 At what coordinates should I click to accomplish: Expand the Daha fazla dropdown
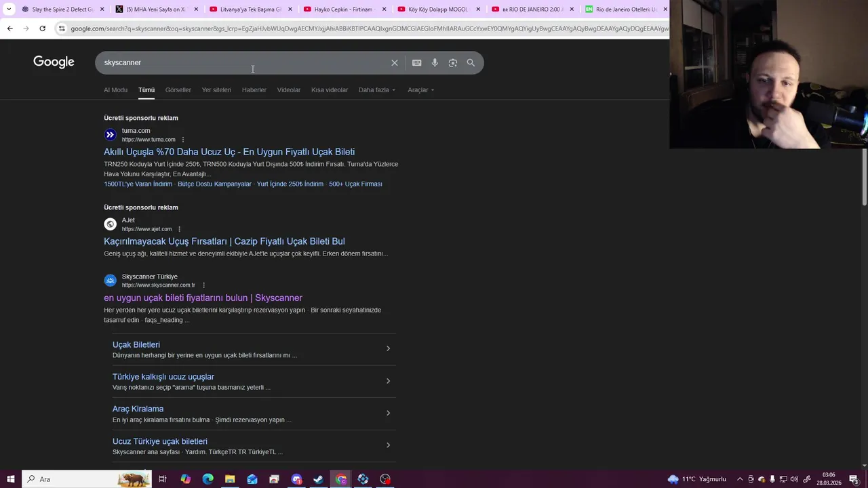(x=377, y=90)
